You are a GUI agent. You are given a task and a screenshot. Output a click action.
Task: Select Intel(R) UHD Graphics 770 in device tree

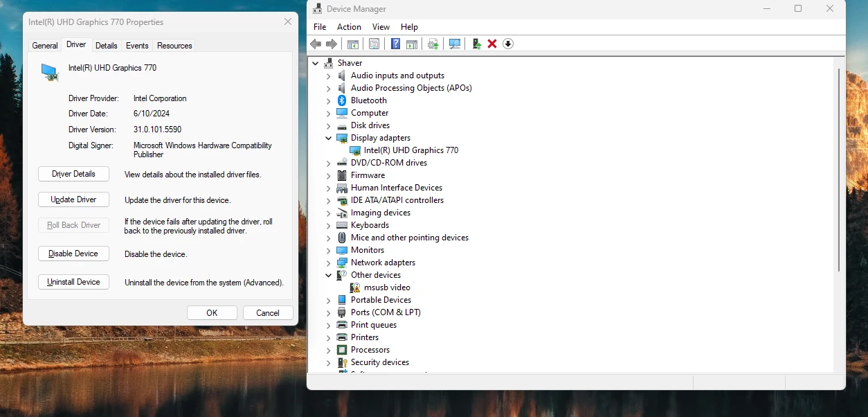click(411, 150)
